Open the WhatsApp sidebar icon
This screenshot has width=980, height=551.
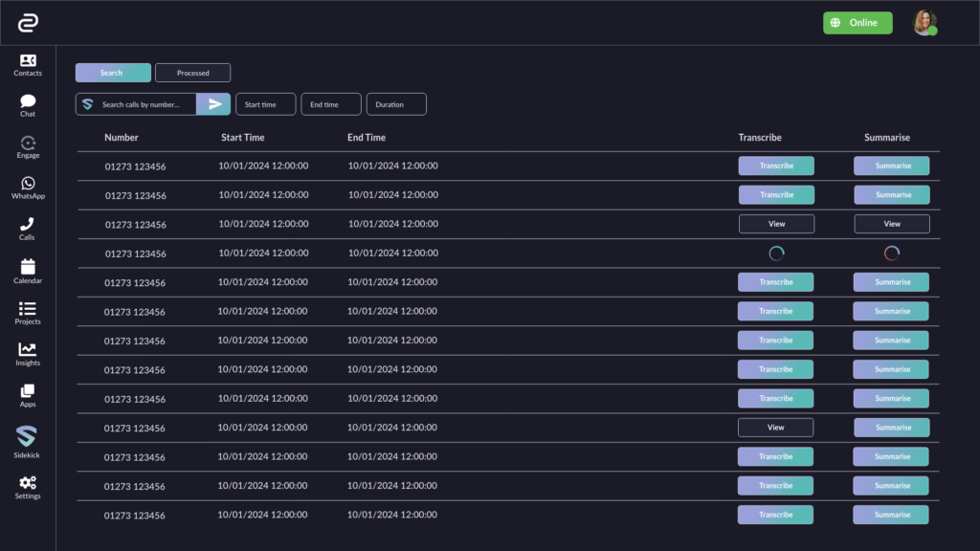point(28,183)
